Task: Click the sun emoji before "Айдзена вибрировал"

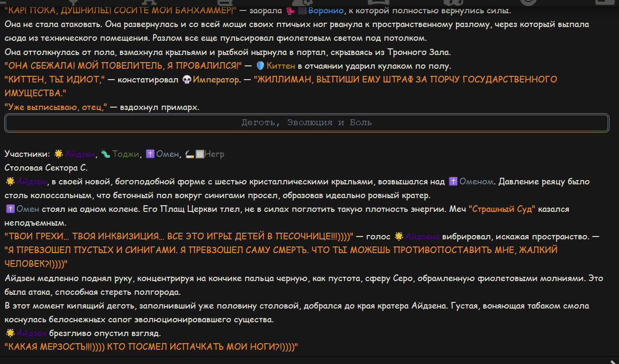Action: [399, 237]
